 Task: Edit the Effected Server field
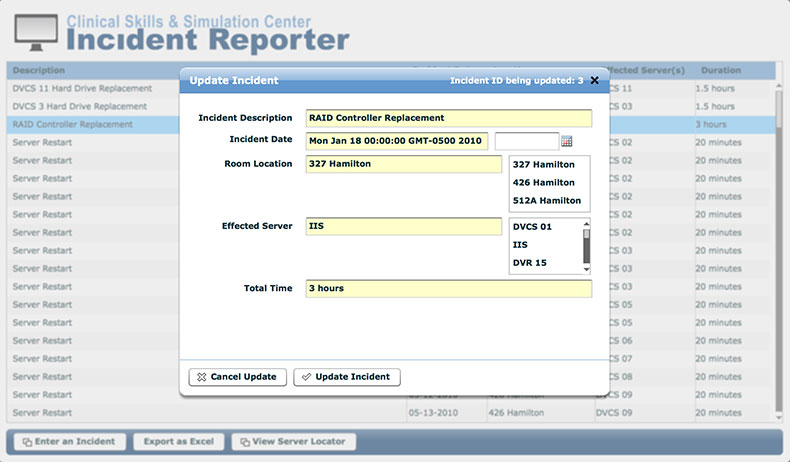pos(404,226)
